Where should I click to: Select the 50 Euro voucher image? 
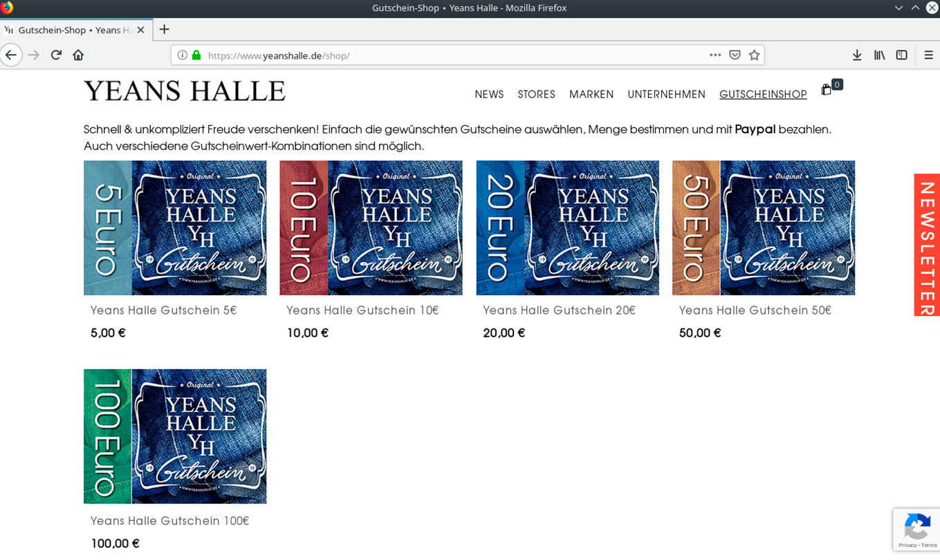[x=763, y=228]
